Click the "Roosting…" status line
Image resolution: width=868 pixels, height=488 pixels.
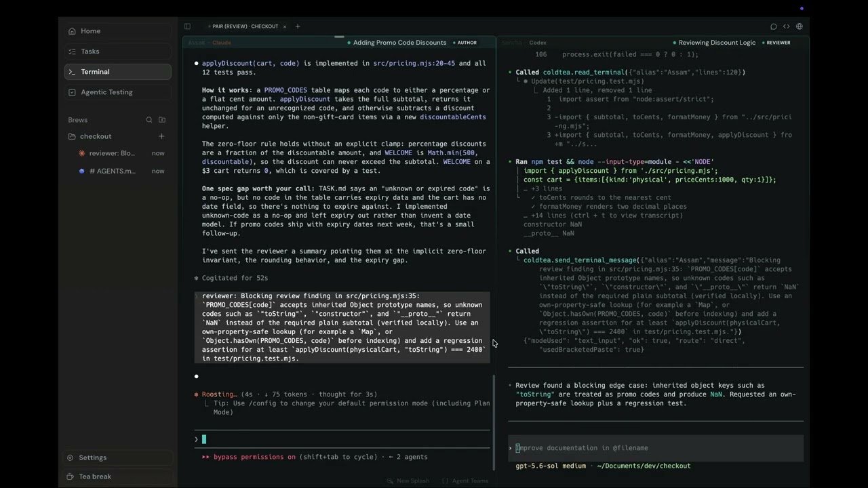pos(285,394)
